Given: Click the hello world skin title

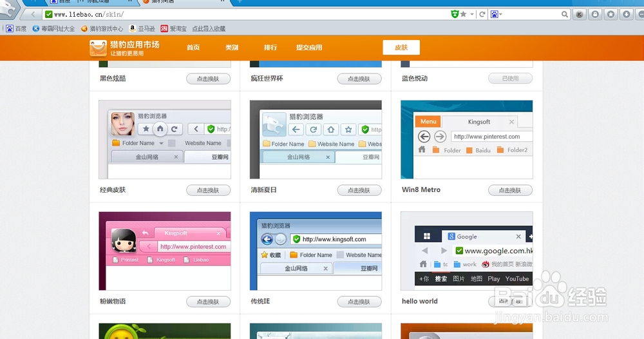Looking at the screenshot, I should (x=420, y=301).
